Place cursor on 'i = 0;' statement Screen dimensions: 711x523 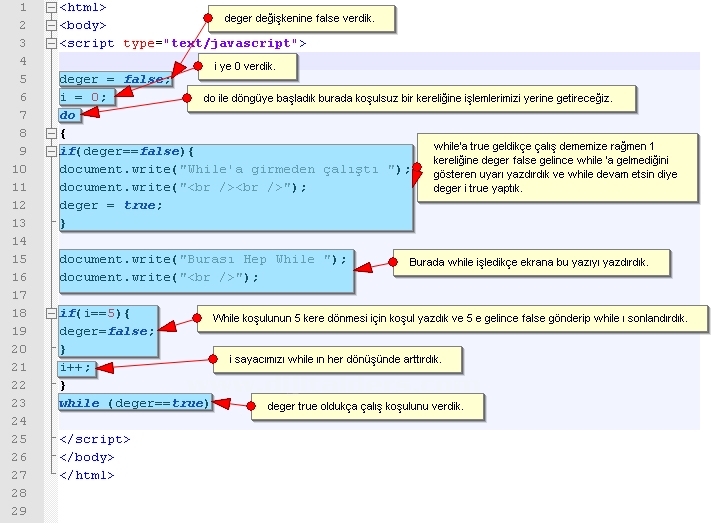click(83, 97)
